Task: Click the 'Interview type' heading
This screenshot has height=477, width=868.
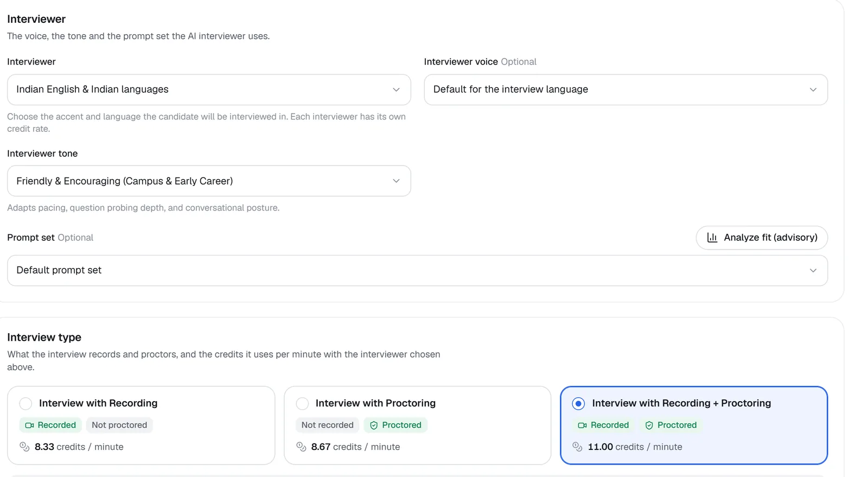Action: pyautogui.click(x=44, y=337)
